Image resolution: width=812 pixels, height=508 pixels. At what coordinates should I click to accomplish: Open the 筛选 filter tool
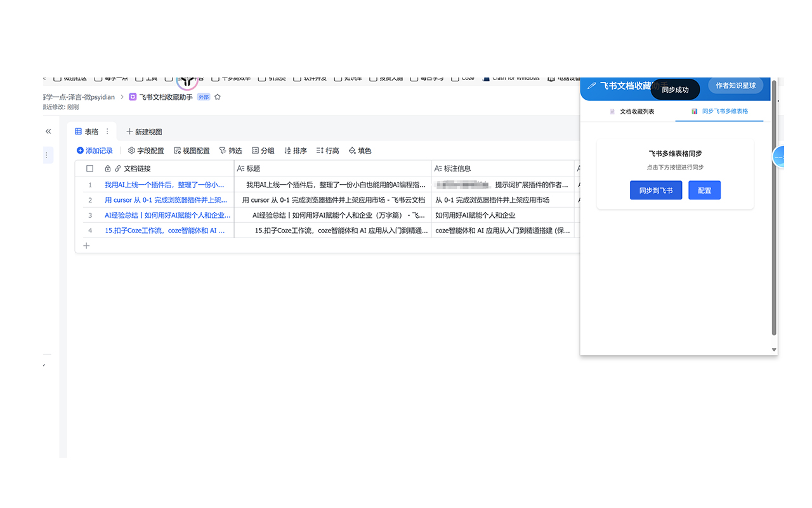tap(230, 150)
